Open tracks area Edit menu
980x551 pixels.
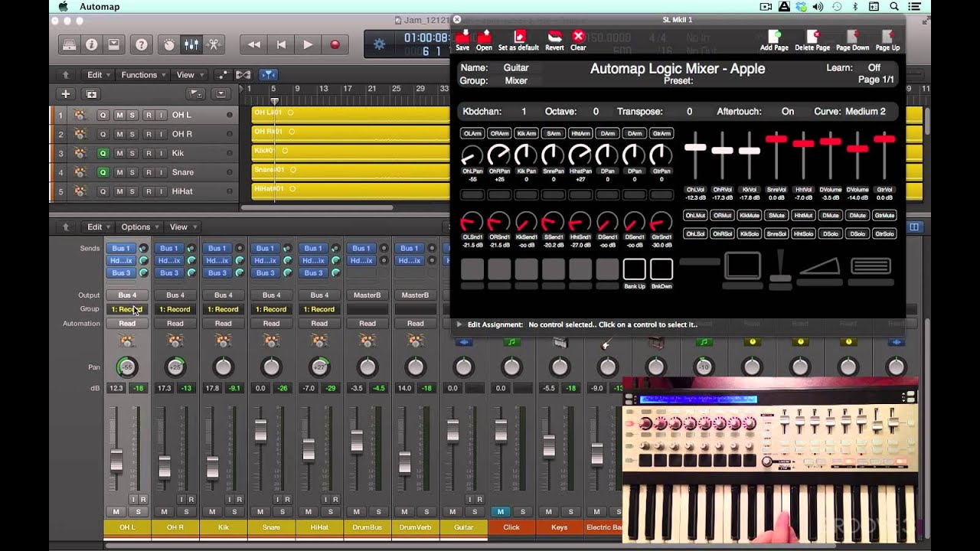tap(98, 74)
